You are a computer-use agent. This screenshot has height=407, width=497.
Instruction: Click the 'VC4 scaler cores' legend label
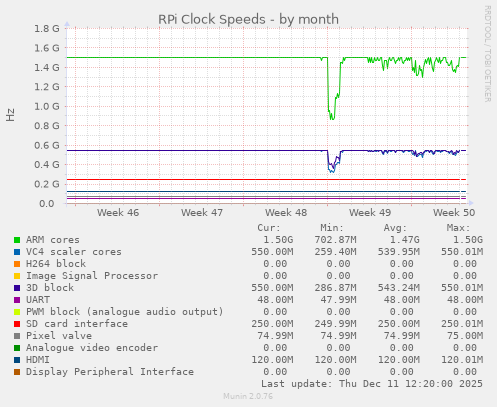click(74, 252)
